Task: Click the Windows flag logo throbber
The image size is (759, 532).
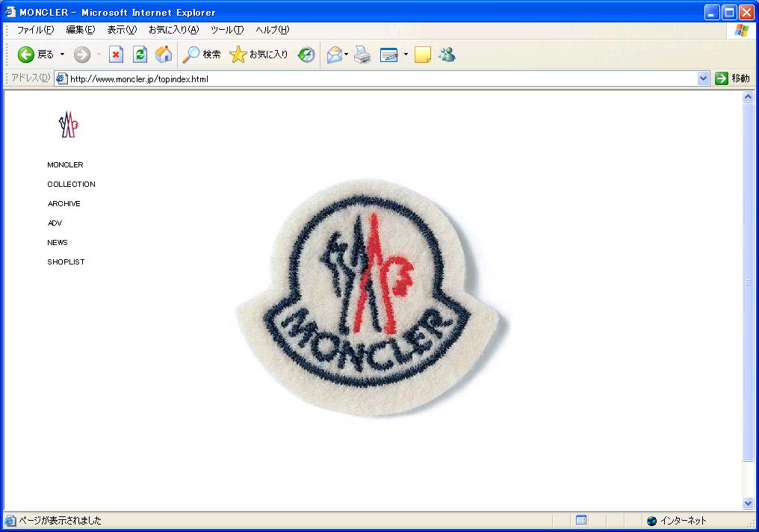Action: (x=741, y=31)
